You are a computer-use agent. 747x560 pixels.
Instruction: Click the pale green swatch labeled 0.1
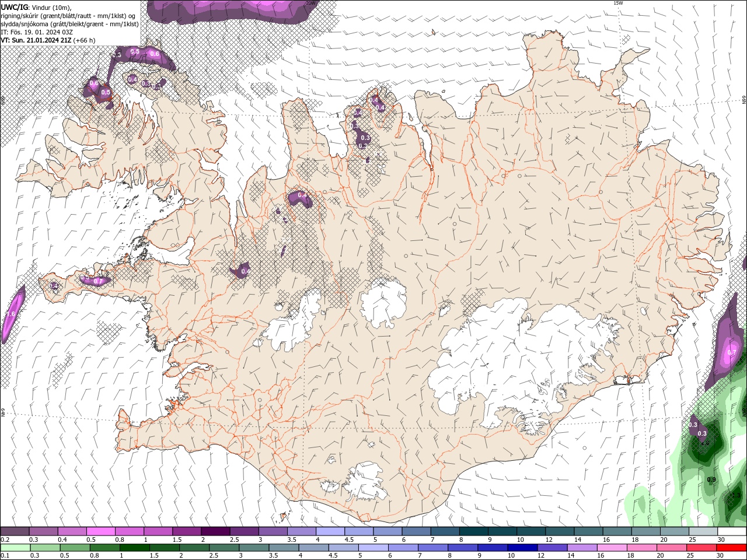pos(15,548)
